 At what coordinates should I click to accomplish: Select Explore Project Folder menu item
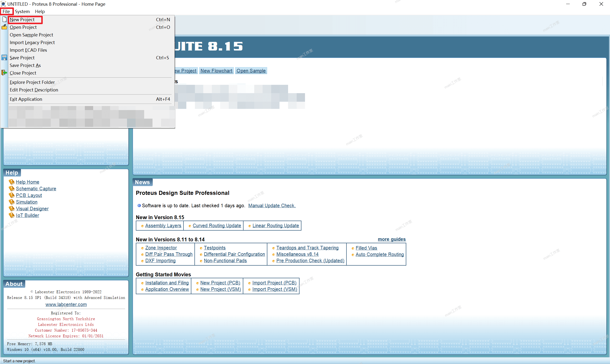pos(32,82)
